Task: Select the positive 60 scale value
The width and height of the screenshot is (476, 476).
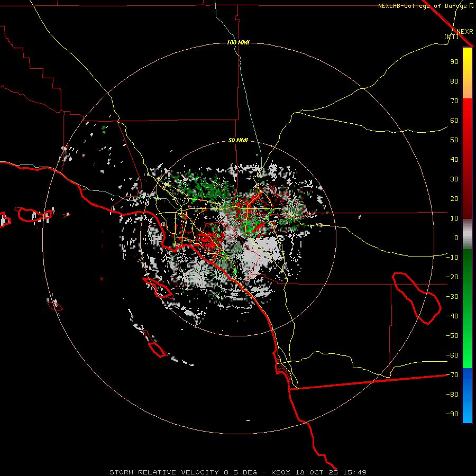Action: pos(454,121)
